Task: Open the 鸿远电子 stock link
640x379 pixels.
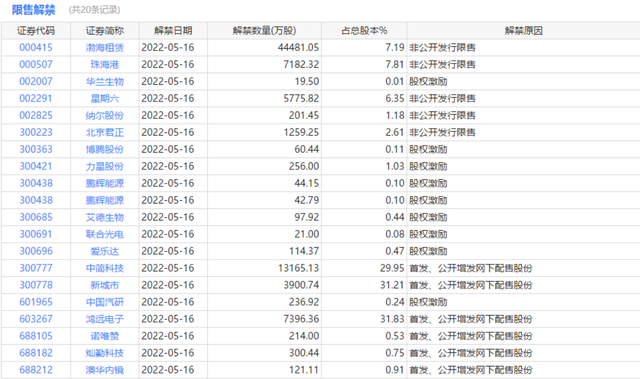Action: click(x=104, y=319)
